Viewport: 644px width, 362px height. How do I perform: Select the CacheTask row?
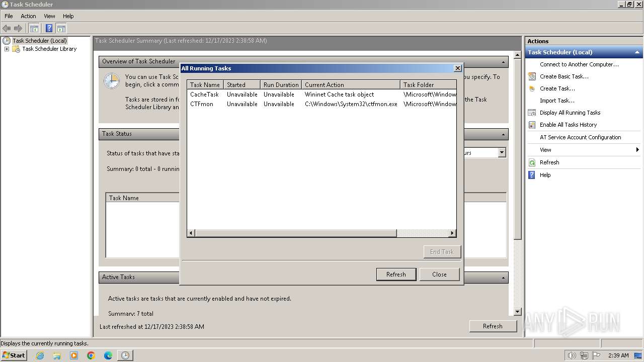tap(321, 95)
